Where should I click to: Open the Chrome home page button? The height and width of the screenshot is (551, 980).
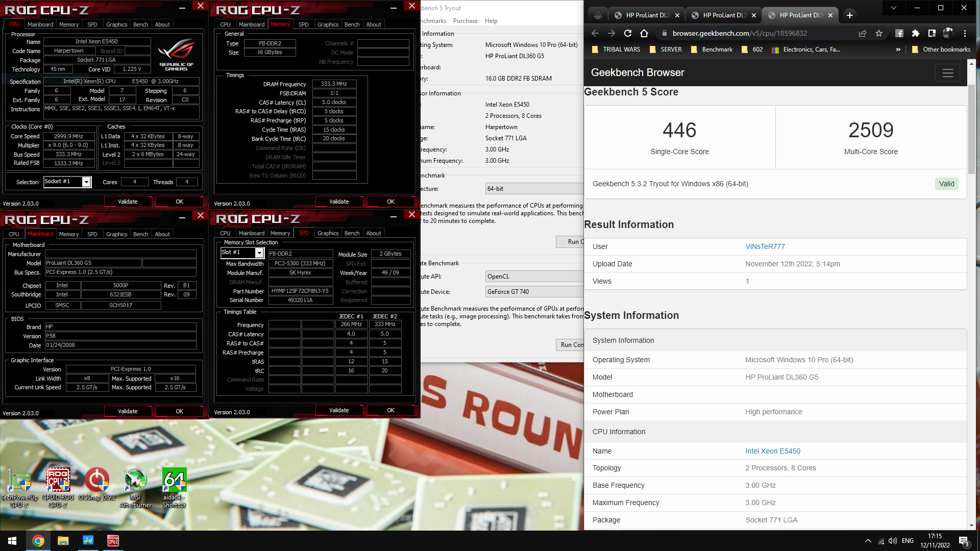pyautogui.click(x=644, y=33)
